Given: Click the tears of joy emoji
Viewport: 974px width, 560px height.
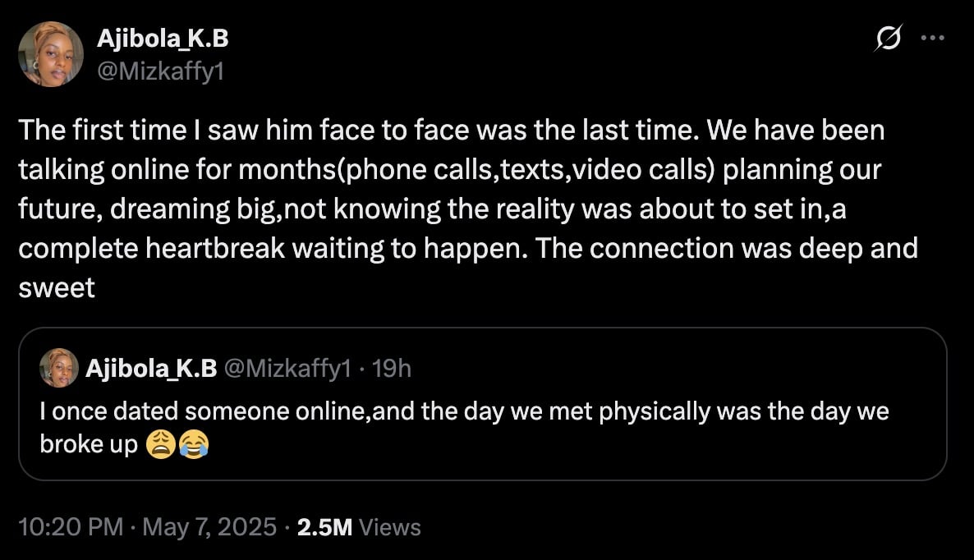Looking at the screenshot, I should click(193, 444).
